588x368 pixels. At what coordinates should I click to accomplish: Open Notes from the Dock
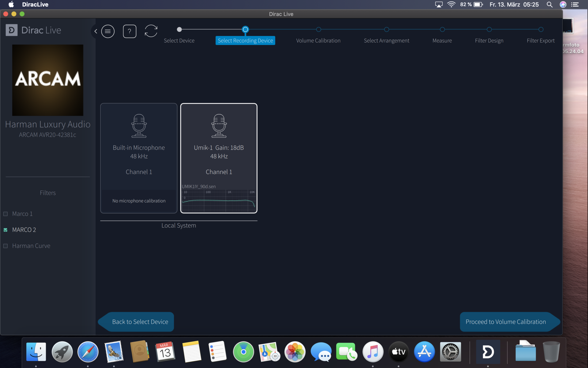192,352
